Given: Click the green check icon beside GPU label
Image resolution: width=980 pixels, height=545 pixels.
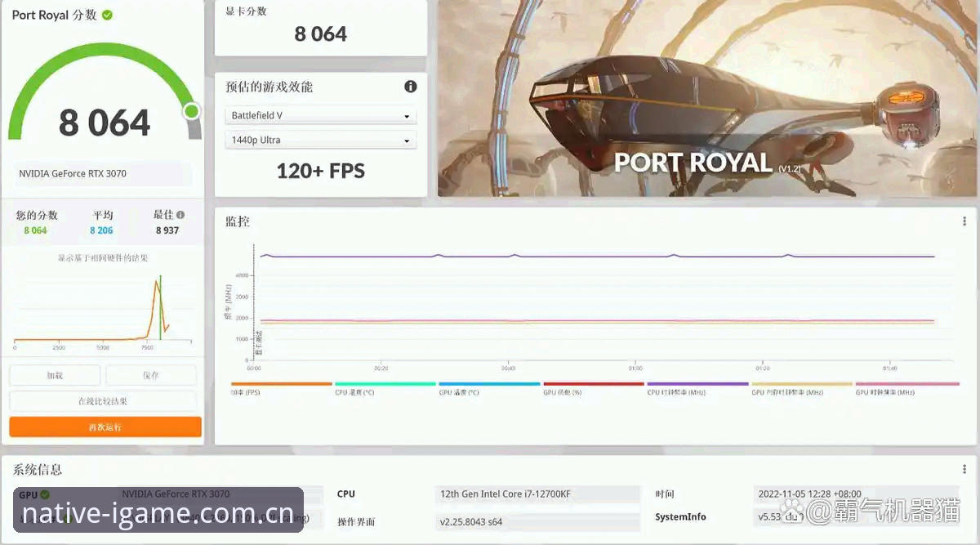Looking at the screenshot, I should pos(45,494).
